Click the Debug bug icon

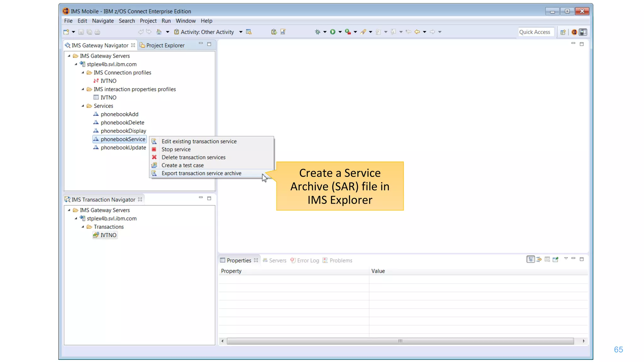(318, 32)
